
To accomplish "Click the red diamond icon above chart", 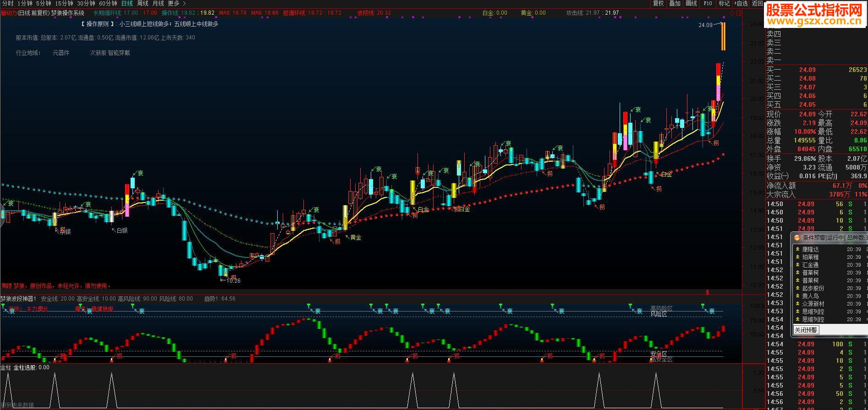I will coord(732,13).
